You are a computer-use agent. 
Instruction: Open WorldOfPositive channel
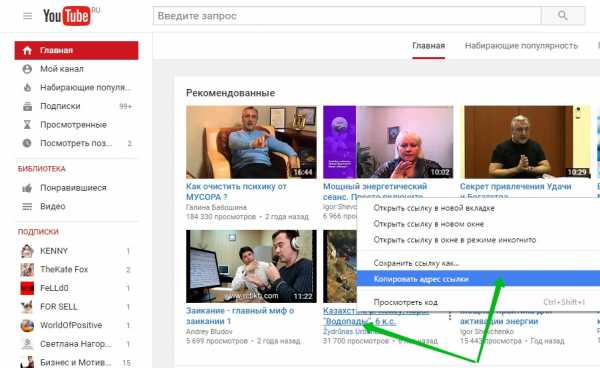click(71, 325)
